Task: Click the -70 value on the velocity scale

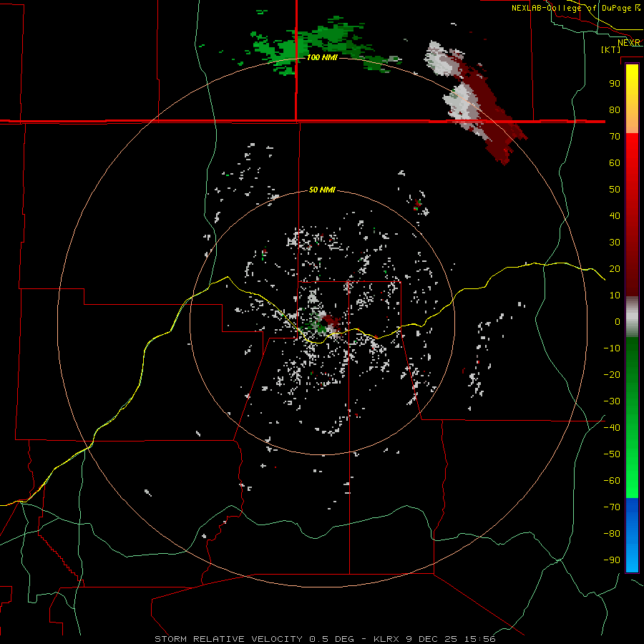Action: pos(612,507)
